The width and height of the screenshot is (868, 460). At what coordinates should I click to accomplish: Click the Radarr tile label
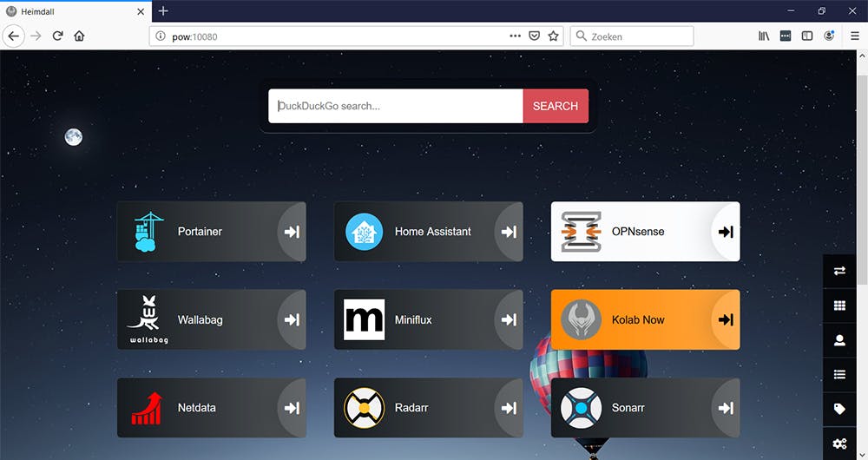coord(411,408)
